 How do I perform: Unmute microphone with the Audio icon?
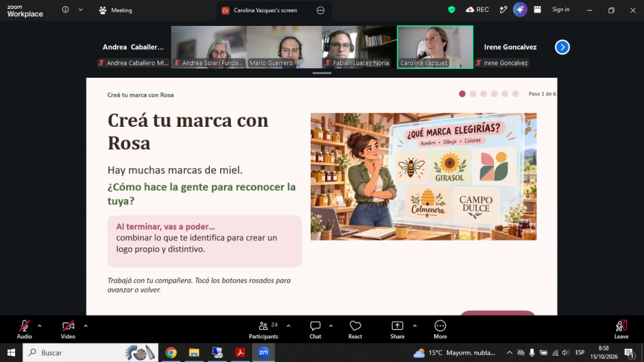(x=25, y=327)
